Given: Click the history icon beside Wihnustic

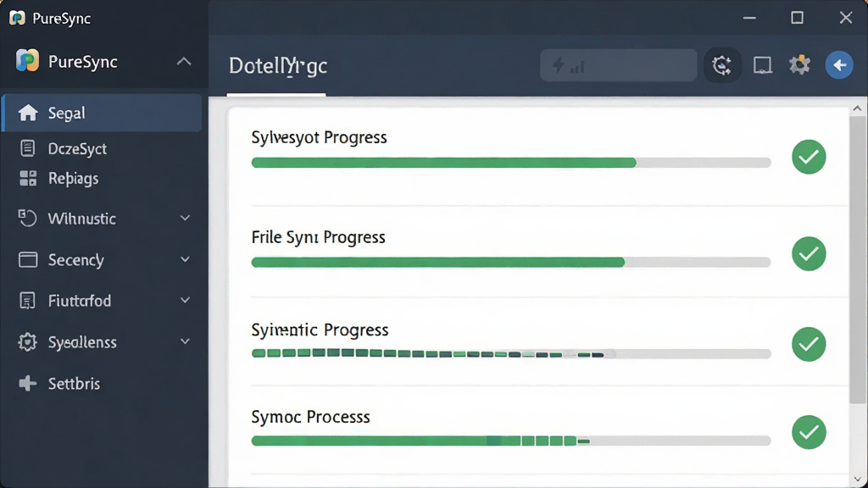Looking at the screenshot, I should click(27, 218).
